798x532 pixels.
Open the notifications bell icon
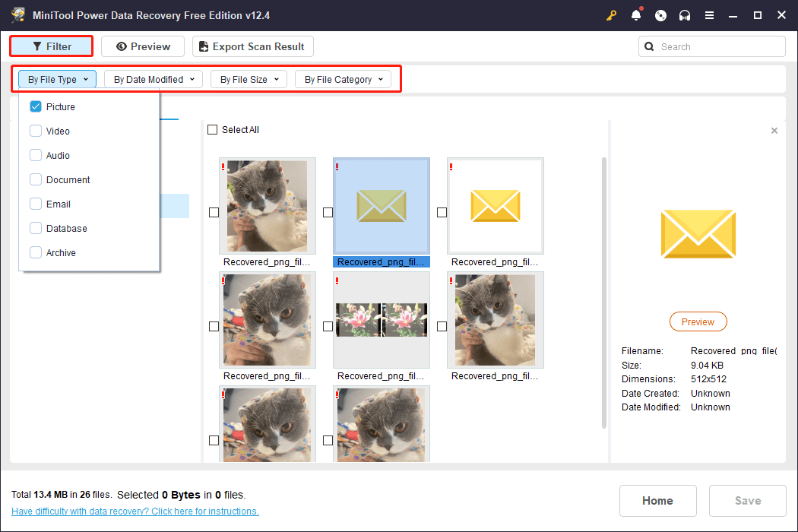[636, 14]
